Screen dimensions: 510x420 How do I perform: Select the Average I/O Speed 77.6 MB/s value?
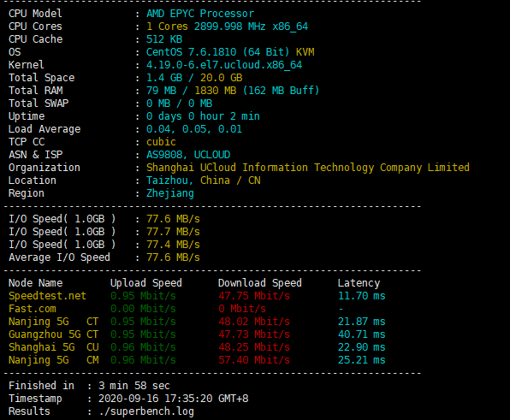tap(173, 257)
